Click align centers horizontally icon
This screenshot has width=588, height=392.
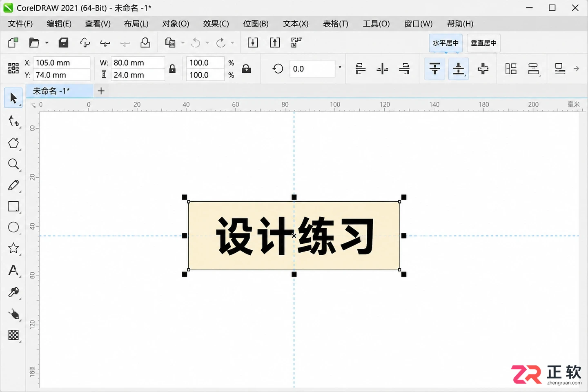pyautogui.click(x=382, y=69)
